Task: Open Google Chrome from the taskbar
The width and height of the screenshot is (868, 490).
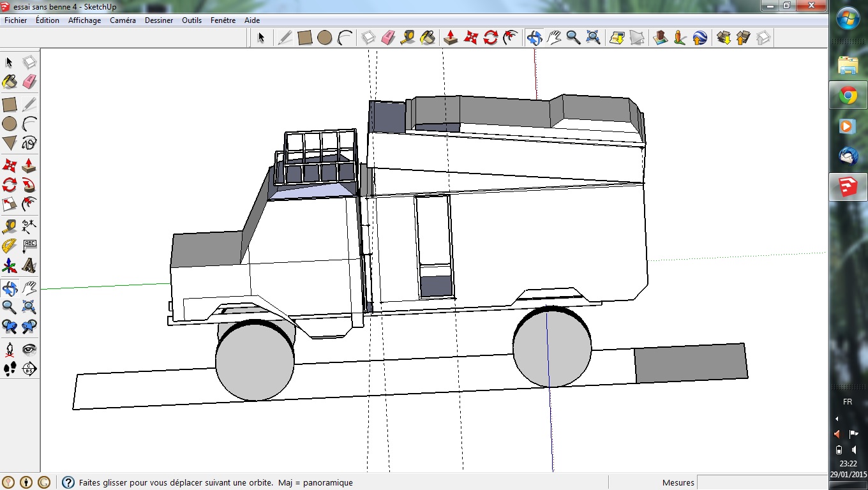Action: [x=848, y=96]
